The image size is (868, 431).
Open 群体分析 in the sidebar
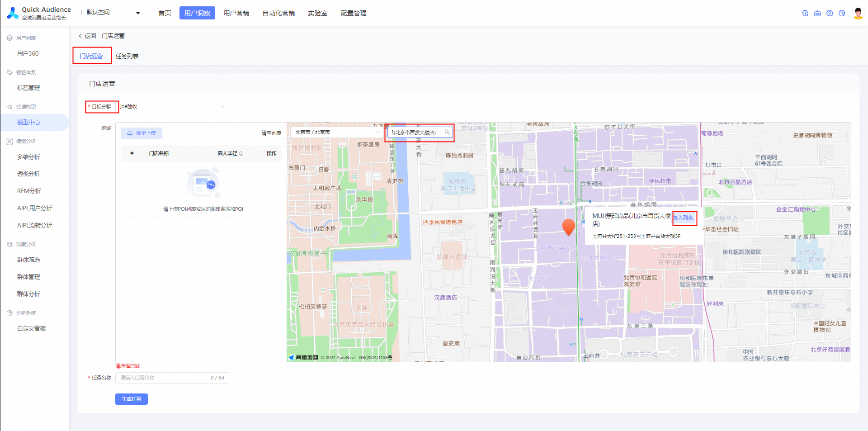(28, 294)
